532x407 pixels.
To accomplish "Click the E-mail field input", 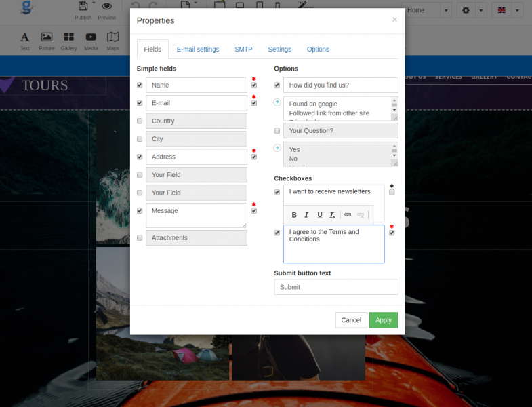I will [197, 103].
